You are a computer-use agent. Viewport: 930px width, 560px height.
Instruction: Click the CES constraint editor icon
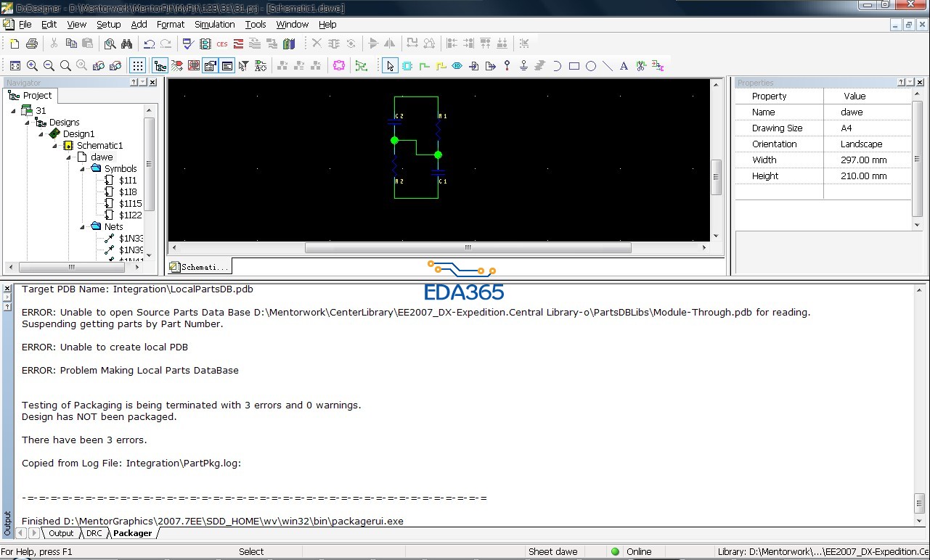[x=222, y=44]
